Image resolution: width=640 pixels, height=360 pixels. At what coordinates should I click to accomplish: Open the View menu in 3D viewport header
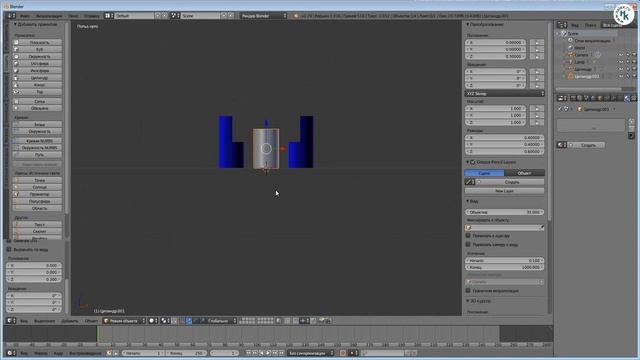24,321
